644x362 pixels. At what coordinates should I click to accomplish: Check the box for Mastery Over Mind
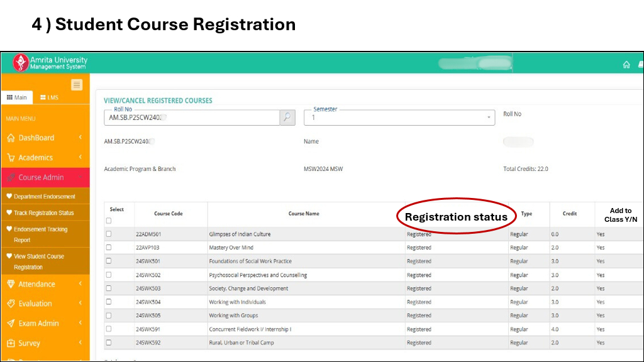(x=109, y=248)
